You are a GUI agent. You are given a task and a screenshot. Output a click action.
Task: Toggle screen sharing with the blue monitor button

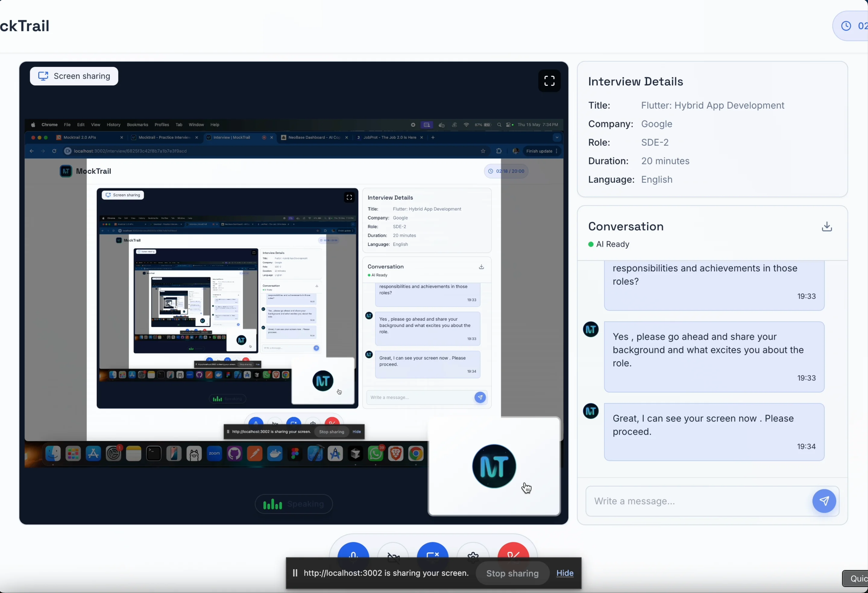(x=432, y=551)
